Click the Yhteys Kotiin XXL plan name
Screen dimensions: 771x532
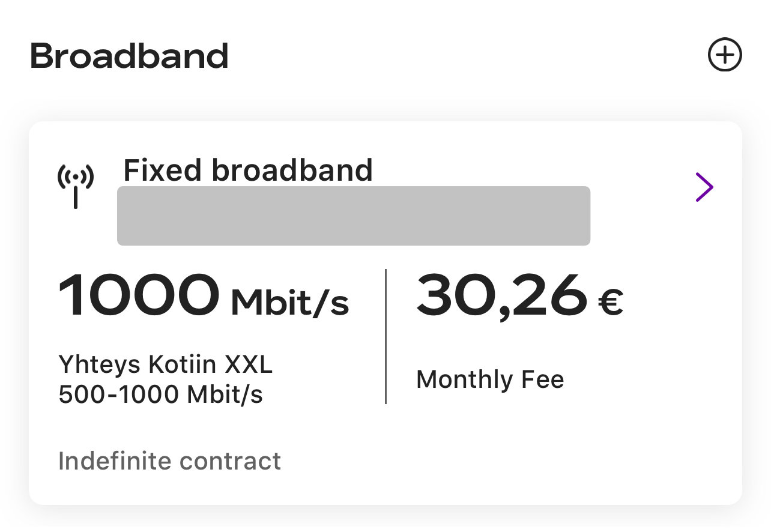(166, 364)
